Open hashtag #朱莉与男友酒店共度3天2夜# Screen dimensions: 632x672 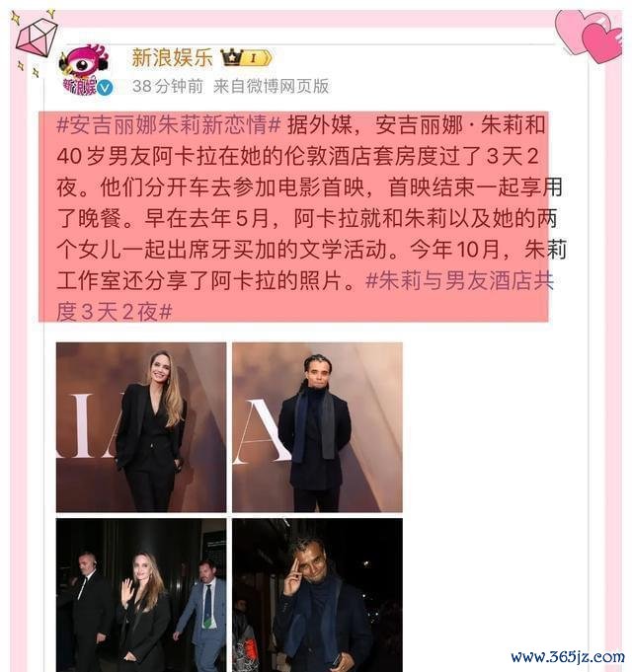[x=305, y=297]
